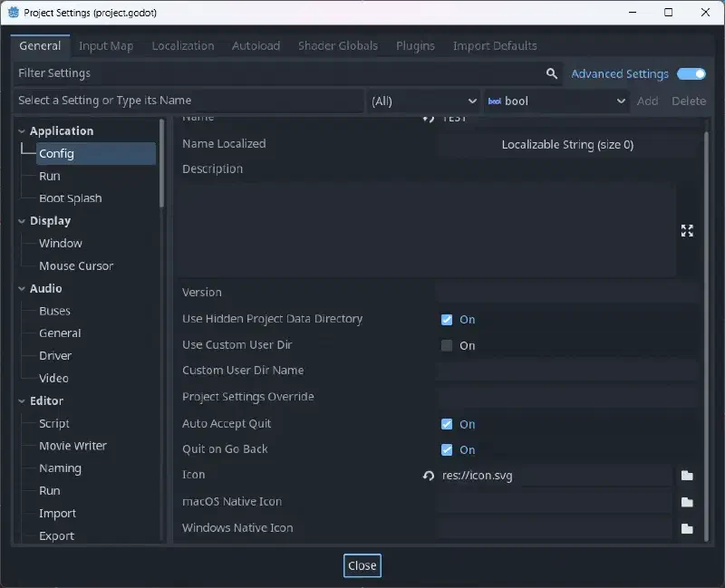Image resolution: width=725 pixels, height=588 pixels.
Task: Click the search magnifier in Filter Settings
Action: click(551, 73)
